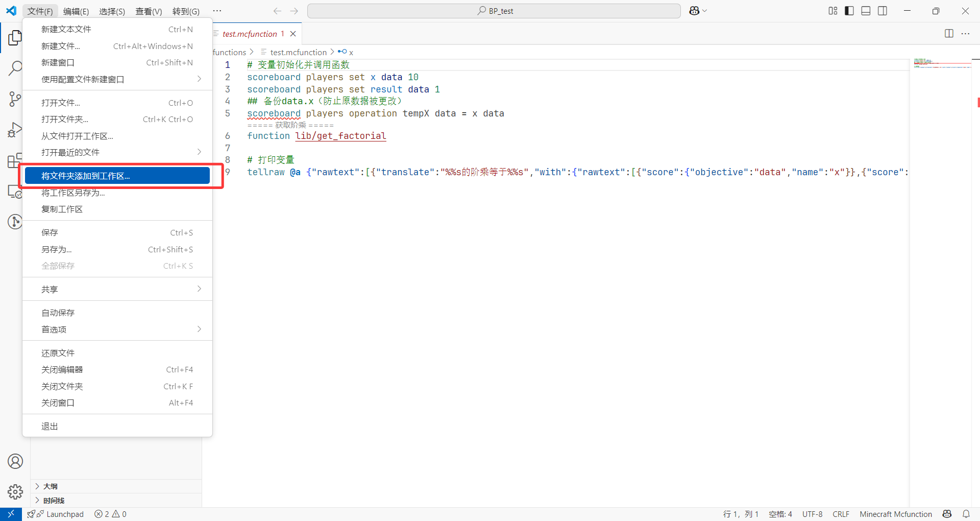980x521 pixels.
Task: Click the split editor right icon
Action: tap(949, 34)
